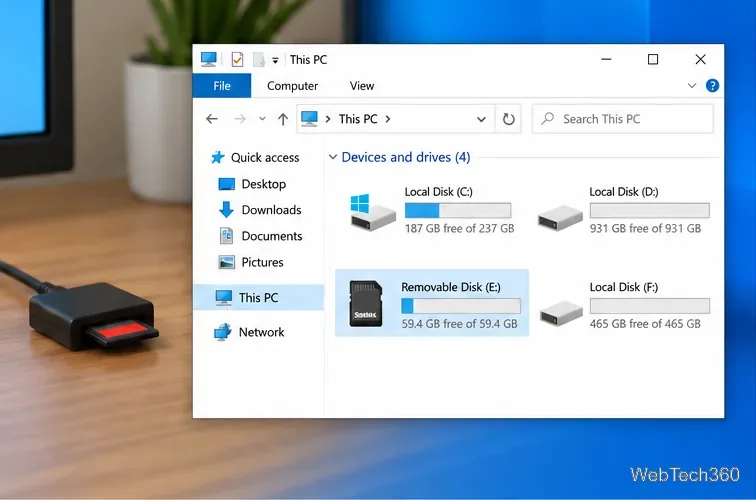Click the Devices and drives (4) header
Image resolution: width=756 pixels, height=500 pixels.
click(405, 157)
